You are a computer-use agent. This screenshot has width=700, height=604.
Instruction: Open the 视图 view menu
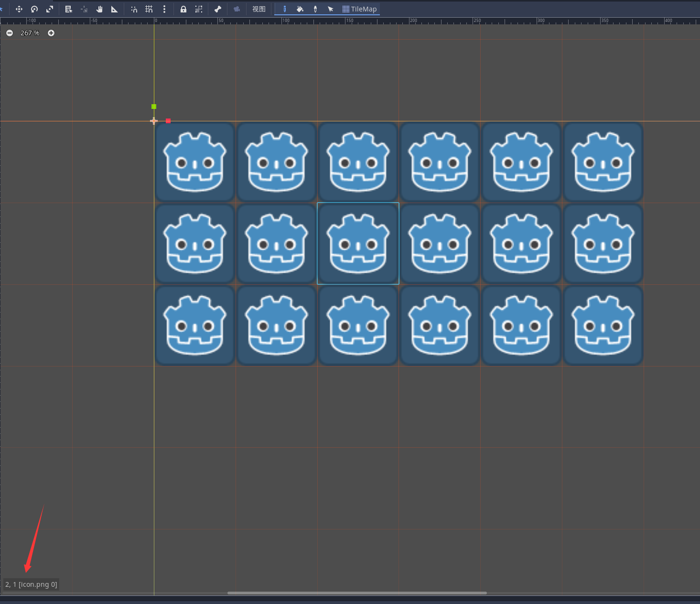point(259,9)
